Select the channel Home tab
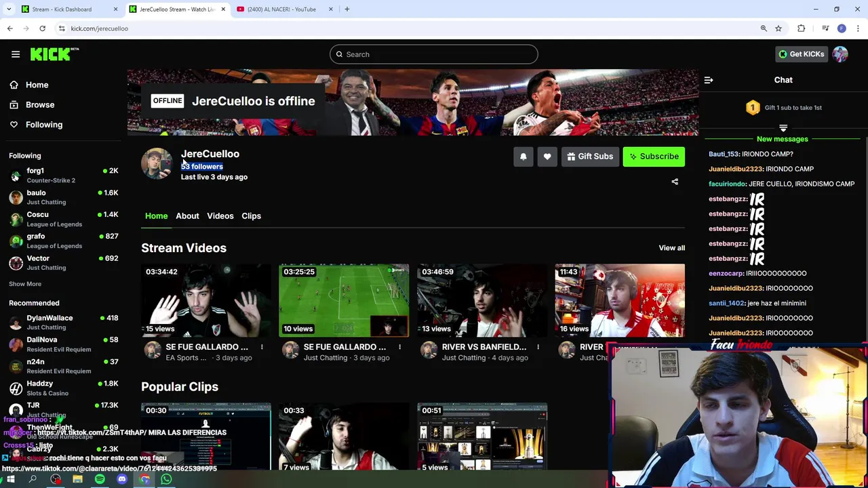Screen dimensions: 868x488 pos(156,216)
